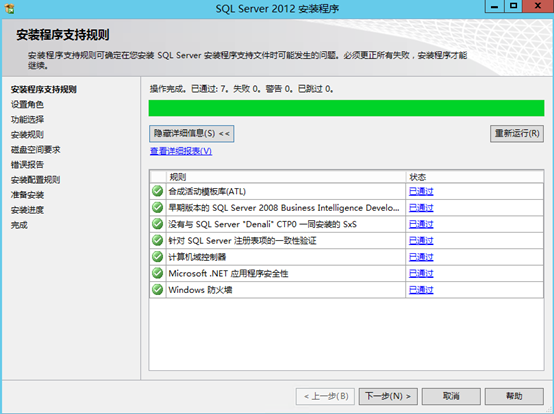The width and height of the screenshot is (554, 414).
Task: Open 已通过 link for 计算机域控制器 rule
Action: pyautogui.click(x=421, y=257)
